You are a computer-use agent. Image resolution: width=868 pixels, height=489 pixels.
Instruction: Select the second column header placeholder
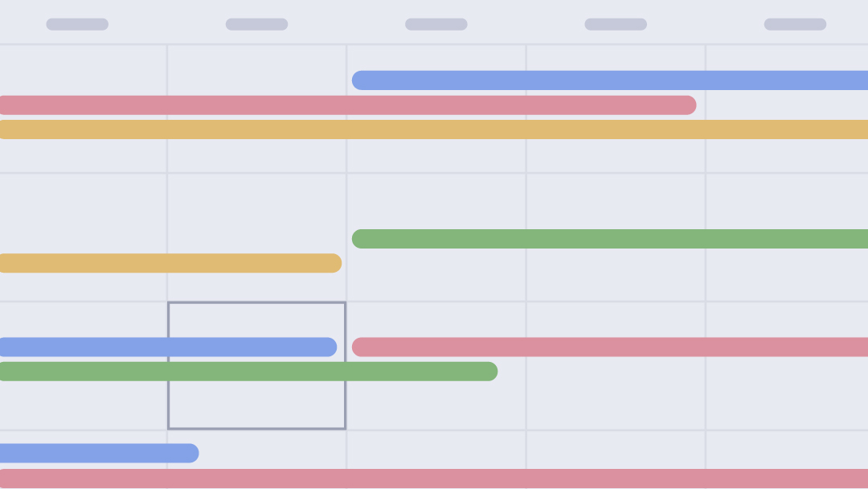coord(256,24)
